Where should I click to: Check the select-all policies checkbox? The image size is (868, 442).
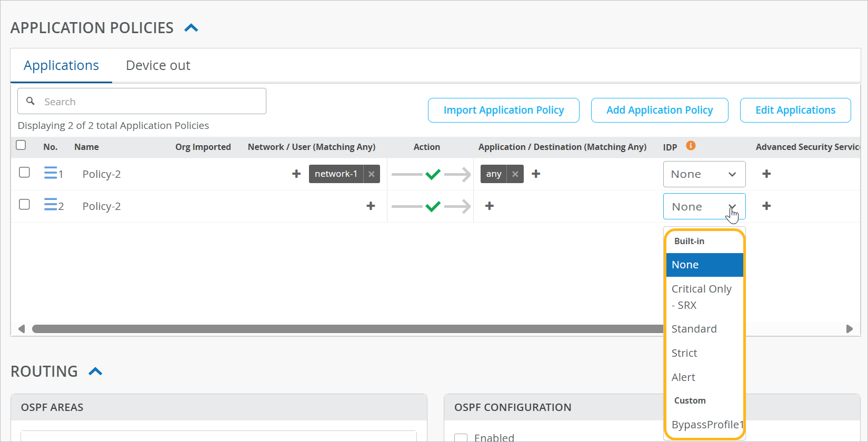pos(21,145)
